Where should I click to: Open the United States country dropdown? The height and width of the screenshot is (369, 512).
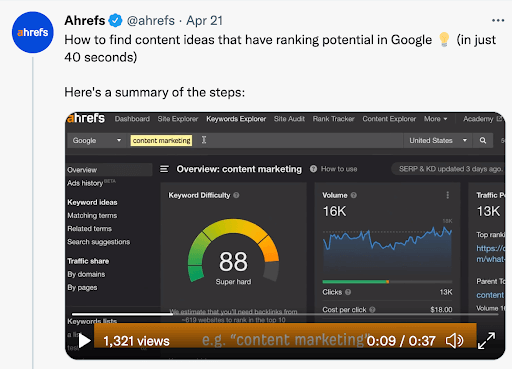tap(438, 141)
